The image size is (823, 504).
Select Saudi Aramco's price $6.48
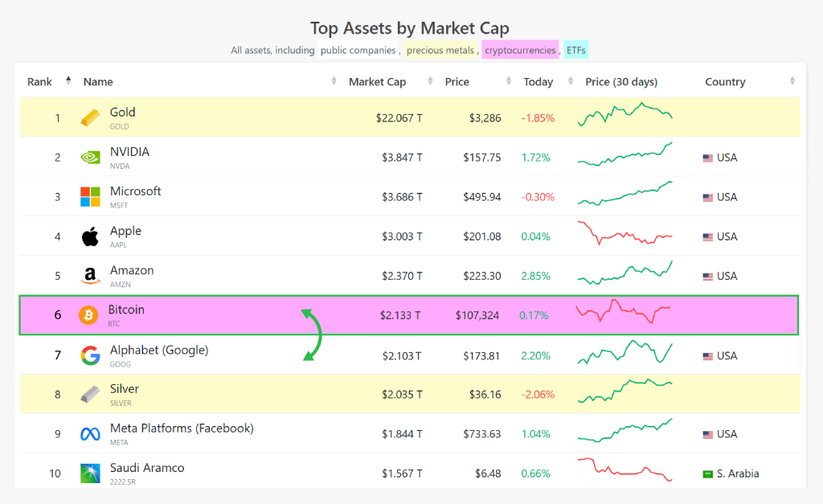point(488,473)
